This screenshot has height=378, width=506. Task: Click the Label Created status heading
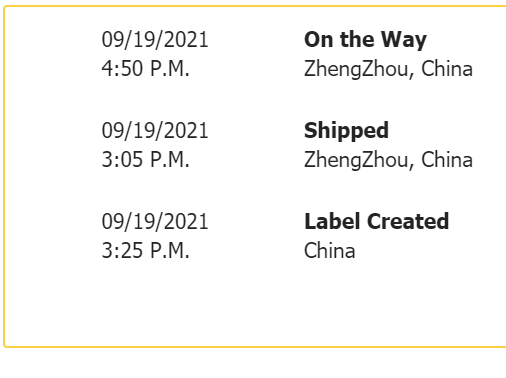(377, 221)
